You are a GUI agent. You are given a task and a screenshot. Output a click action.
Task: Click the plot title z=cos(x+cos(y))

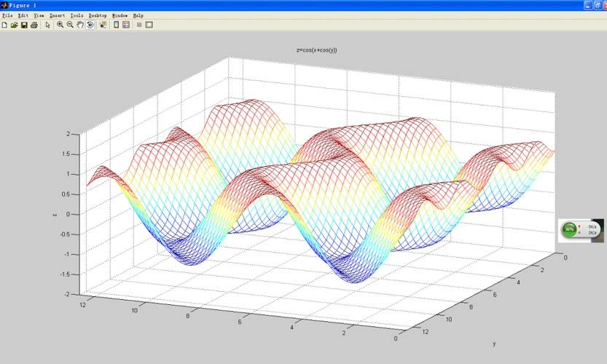pos(316,50)
